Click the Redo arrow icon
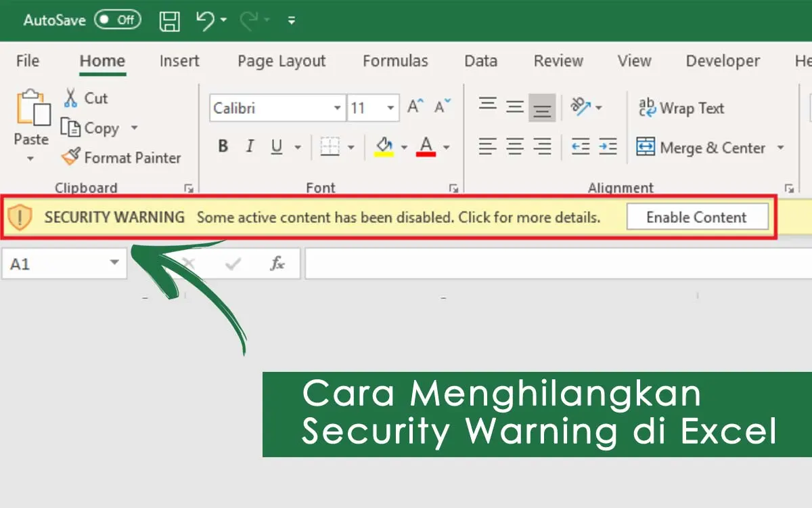Screen dimensions: 812x508 (250, 20)
